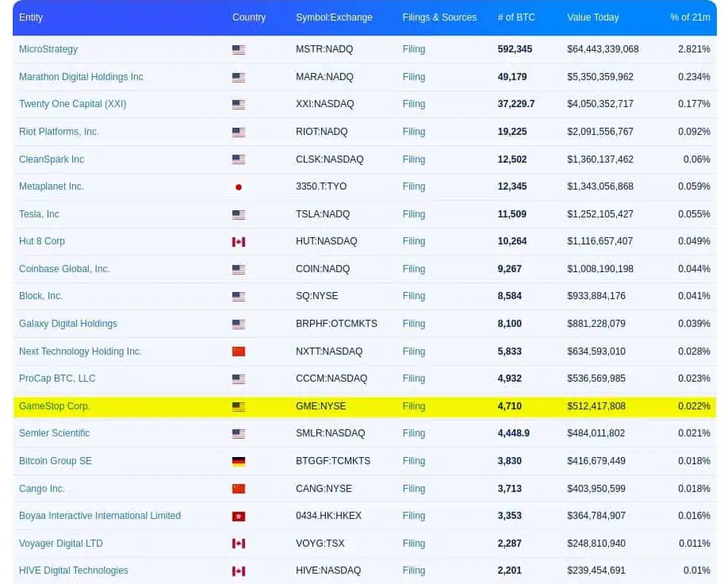
Task: Click the Canada flag in Hut 8 row
Action: [x=239, y=242]
